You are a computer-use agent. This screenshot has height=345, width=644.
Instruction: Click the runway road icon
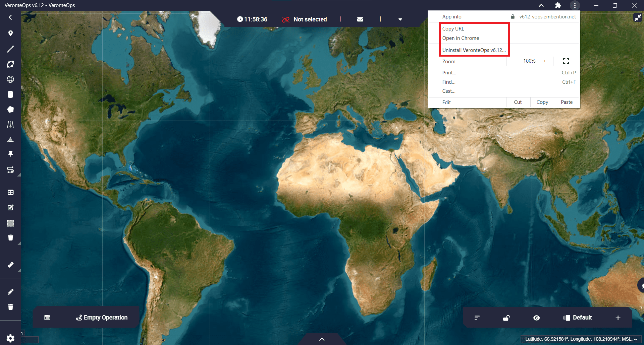click(x=10, y=125)
